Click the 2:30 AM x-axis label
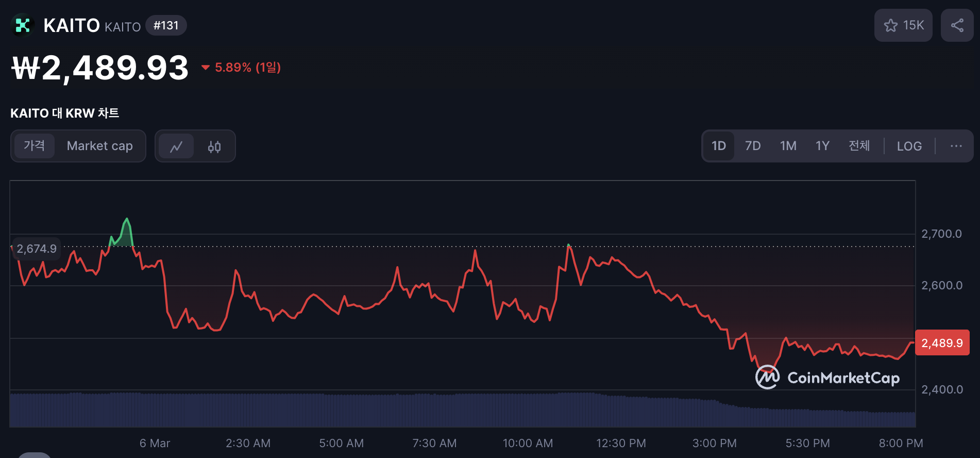This screenshot has height=458, width=980. (x=248, y=443)
